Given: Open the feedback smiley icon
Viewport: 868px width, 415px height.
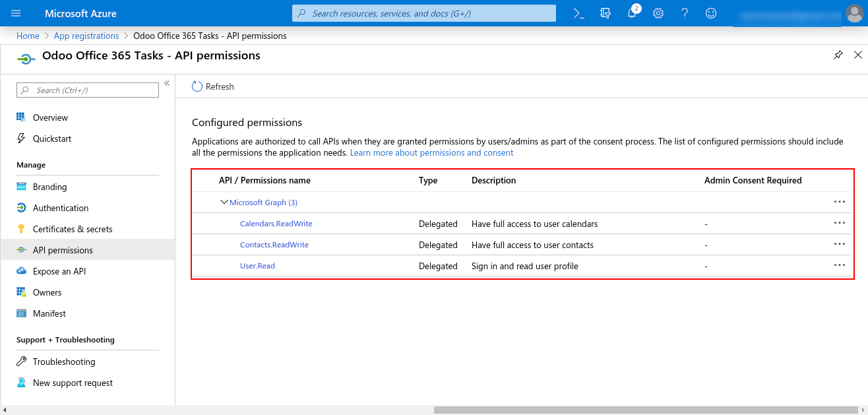Looking at the screenshot, I should point(710,13).
